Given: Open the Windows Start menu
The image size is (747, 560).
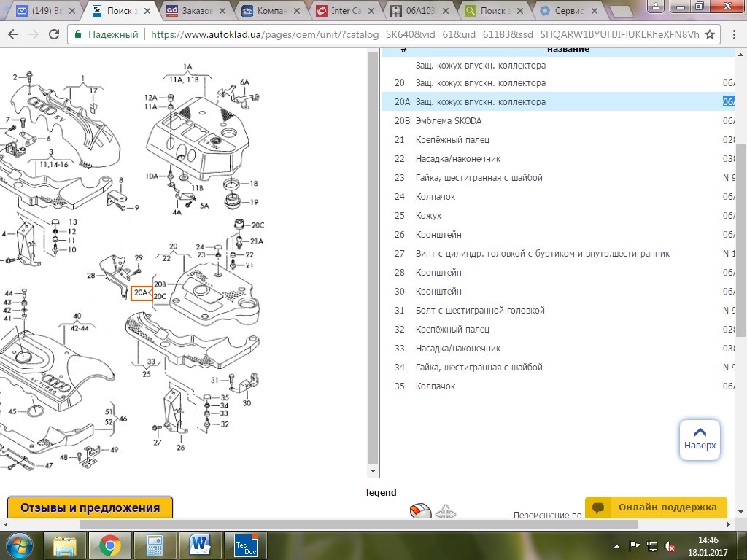Looking at the screenshot, I should pyautogui.click(x=19, y=545).
